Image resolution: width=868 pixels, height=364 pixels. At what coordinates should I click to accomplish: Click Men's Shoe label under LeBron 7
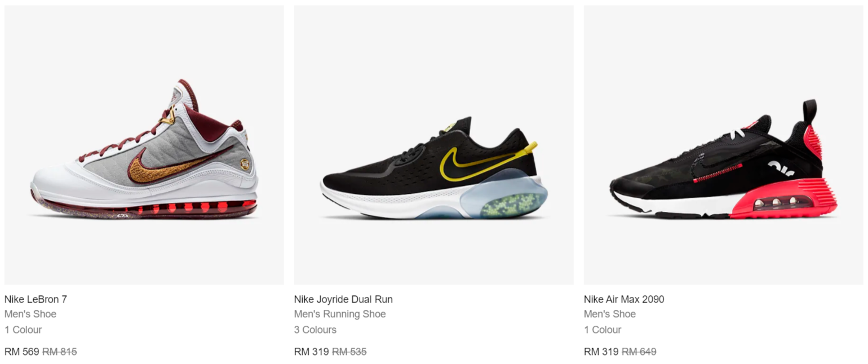tap(30, 314)
